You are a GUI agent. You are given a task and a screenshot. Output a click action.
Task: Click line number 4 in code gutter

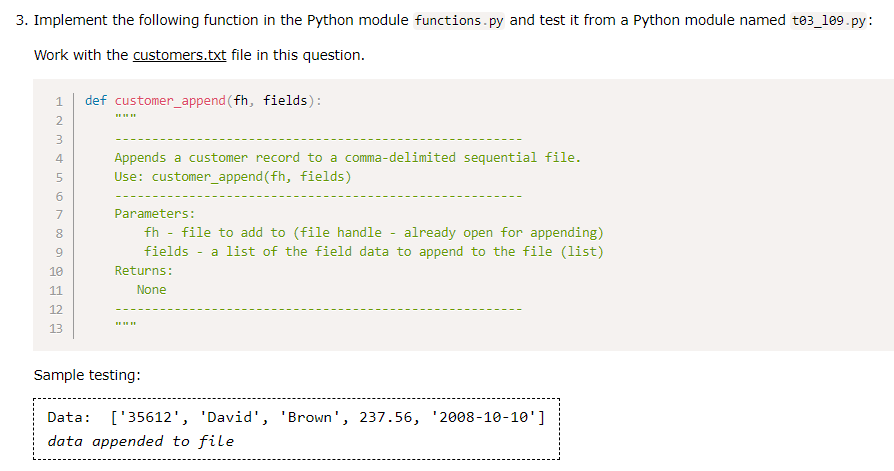[x=59, y=159]
